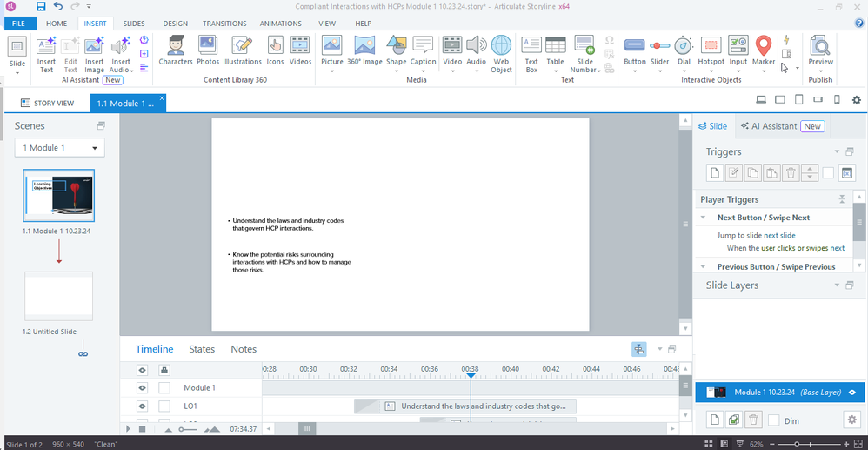Open the Triggers panel options arrow

click(837, 151)
